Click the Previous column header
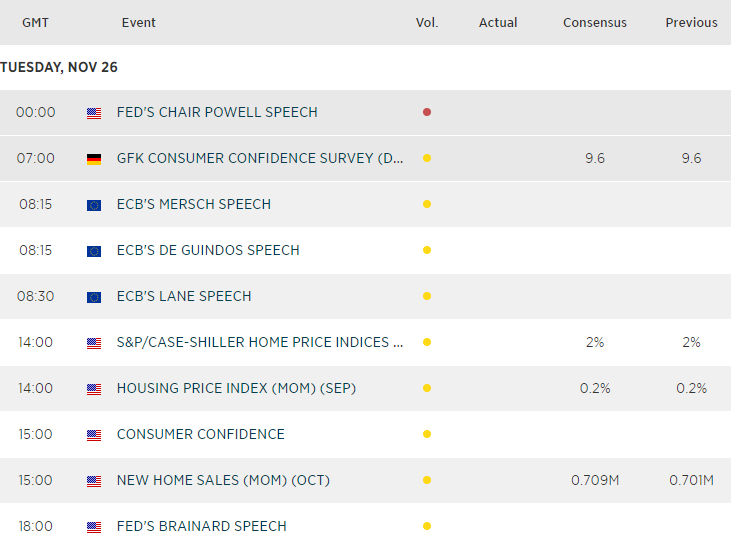 [691, 22]
